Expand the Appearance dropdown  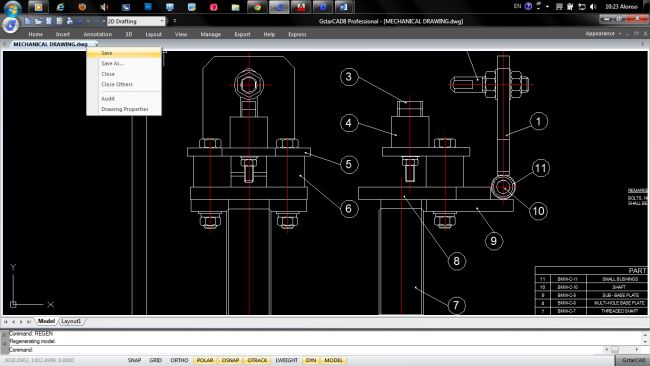point(604,34)
